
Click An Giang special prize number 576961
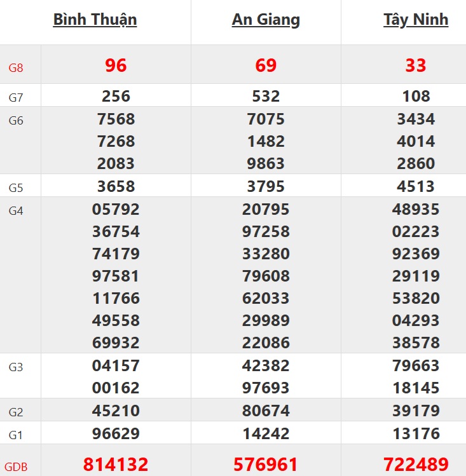[266, 465]
